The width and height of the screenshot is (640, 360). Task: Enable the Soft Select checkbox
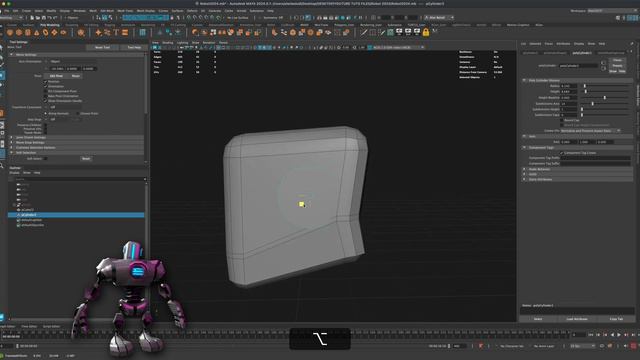pos(46,158)
